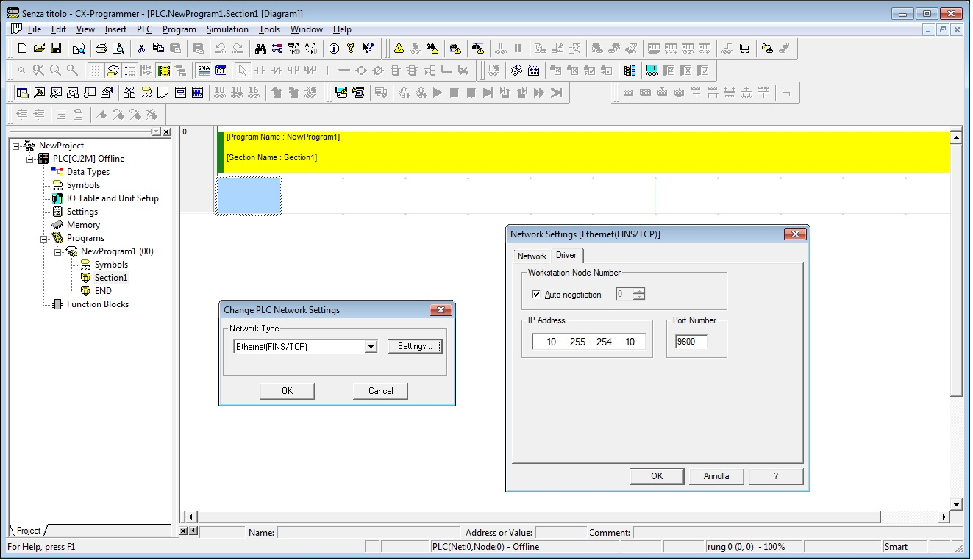
Task: Open the File menu
Action: click(x=35, y=29)
